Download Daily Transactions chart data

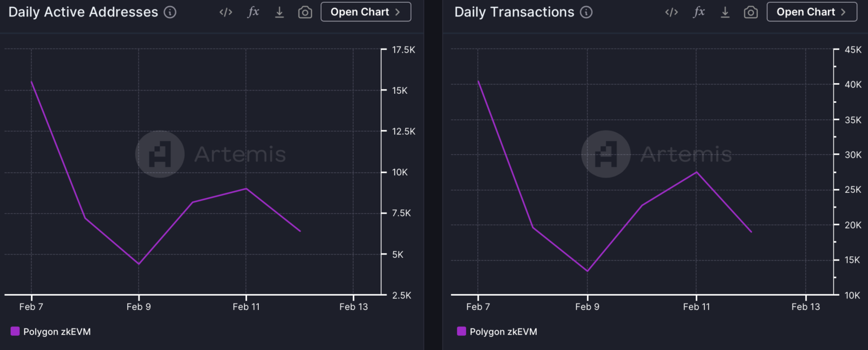click(725, 12)
